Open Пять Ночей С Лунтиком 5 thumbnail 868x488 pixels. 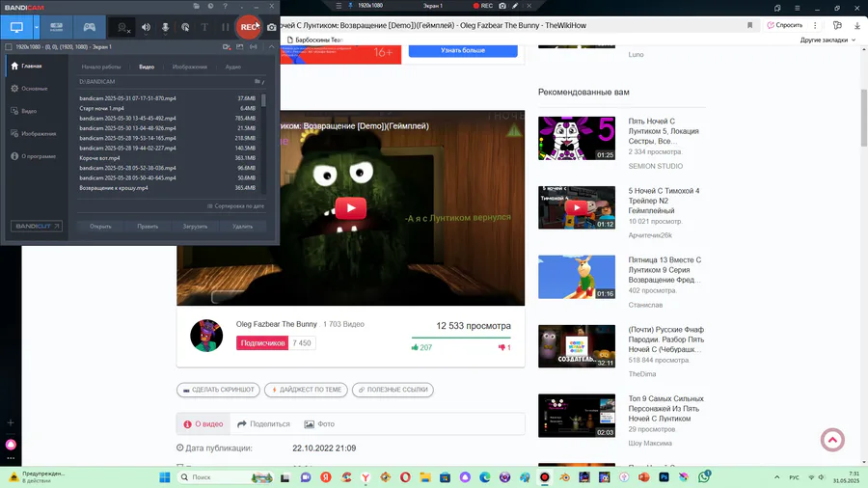tap(577, 138)
